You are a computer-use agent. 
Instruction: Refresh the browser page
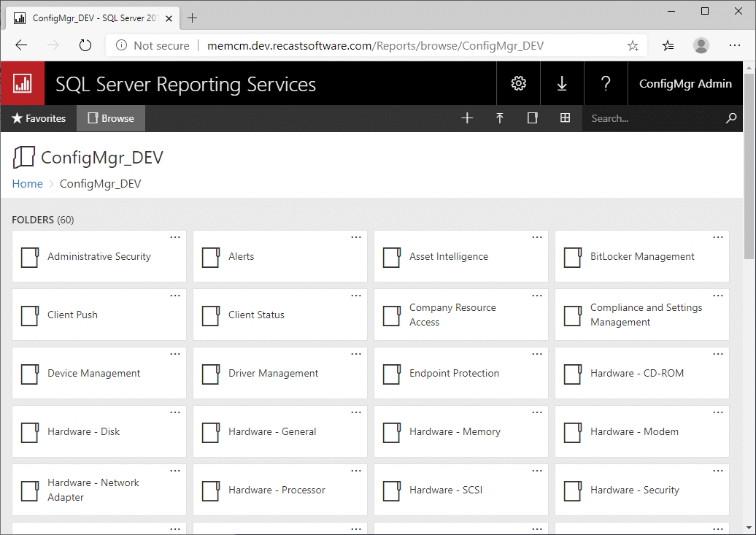pos(85,45)
